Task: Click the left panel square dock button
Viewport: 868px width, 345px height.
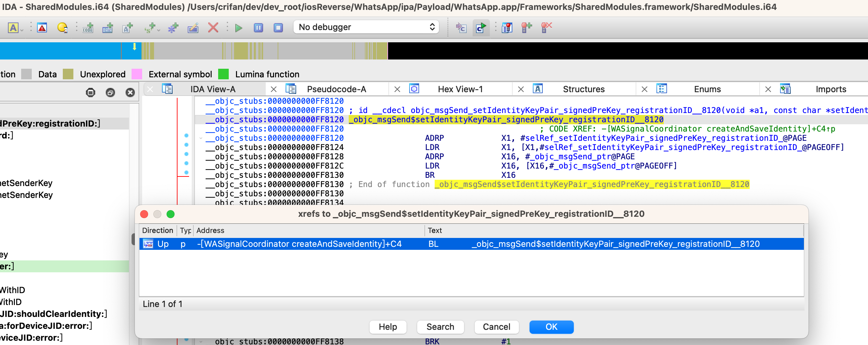Action: (90, 92)
